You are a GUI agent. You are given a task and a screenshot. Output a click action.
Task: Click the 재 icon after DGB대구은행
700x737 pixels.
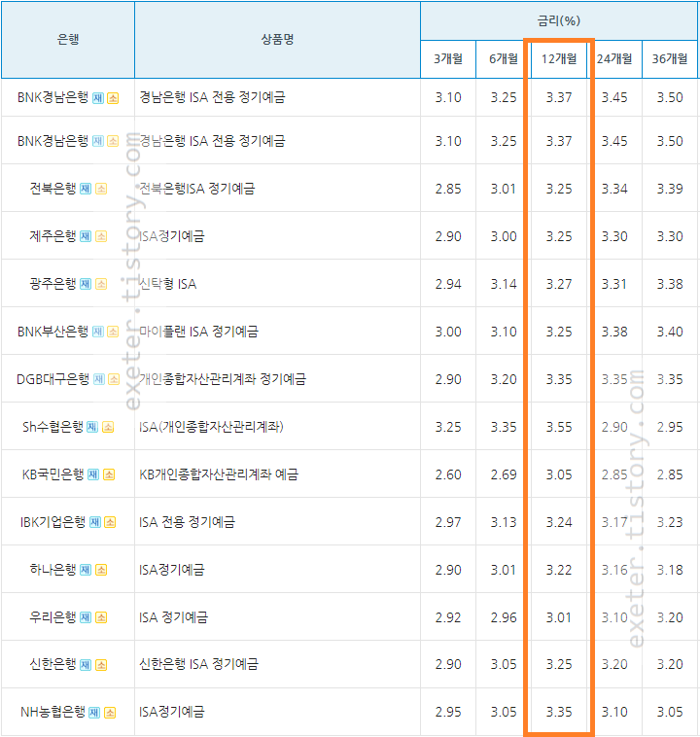point(99,379)
